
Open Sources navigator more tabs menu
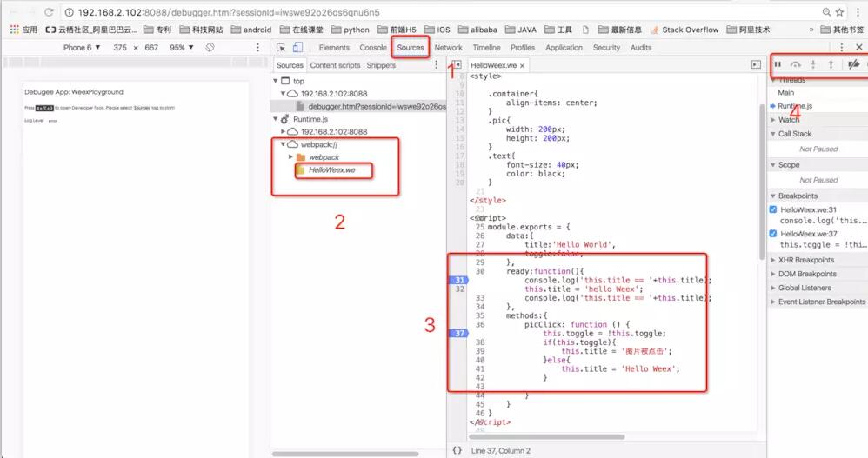tap(437, 64)
